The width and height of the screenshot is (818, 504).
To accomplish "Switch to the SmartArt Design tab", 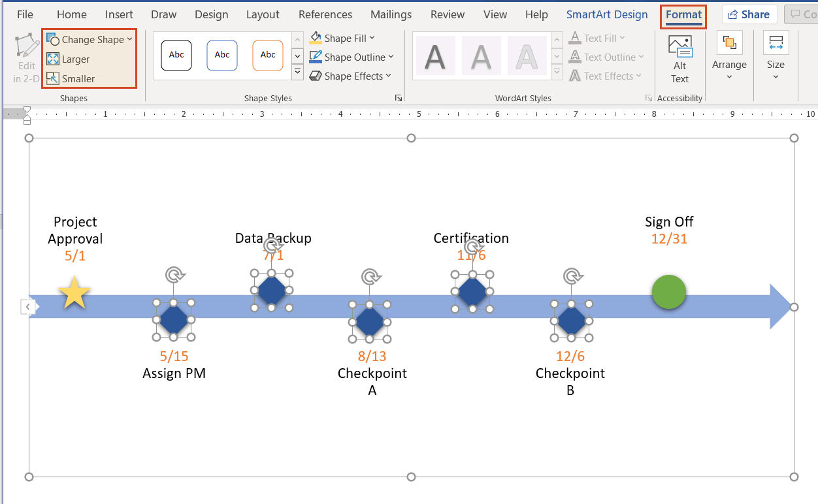I will click(x=606, y=14).
